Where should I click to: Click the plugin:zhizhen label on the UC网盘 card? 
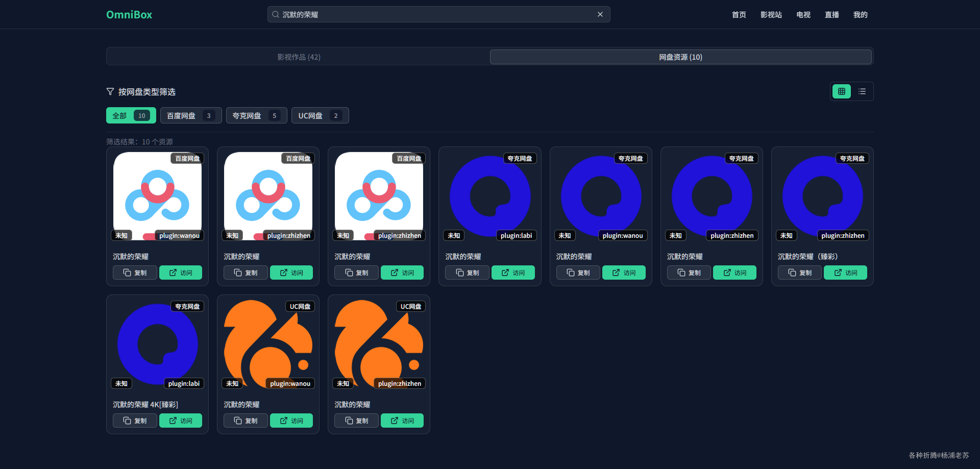point(400,383)
